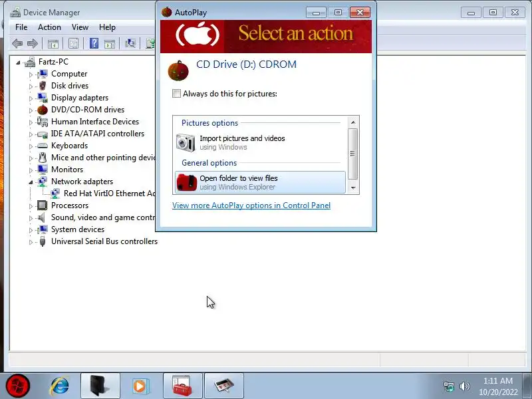Image resolution: width=532 pixels, height=399 pixels.
Task: Click the AutoPlay list scroll down arrow
Action: (353, 188)
